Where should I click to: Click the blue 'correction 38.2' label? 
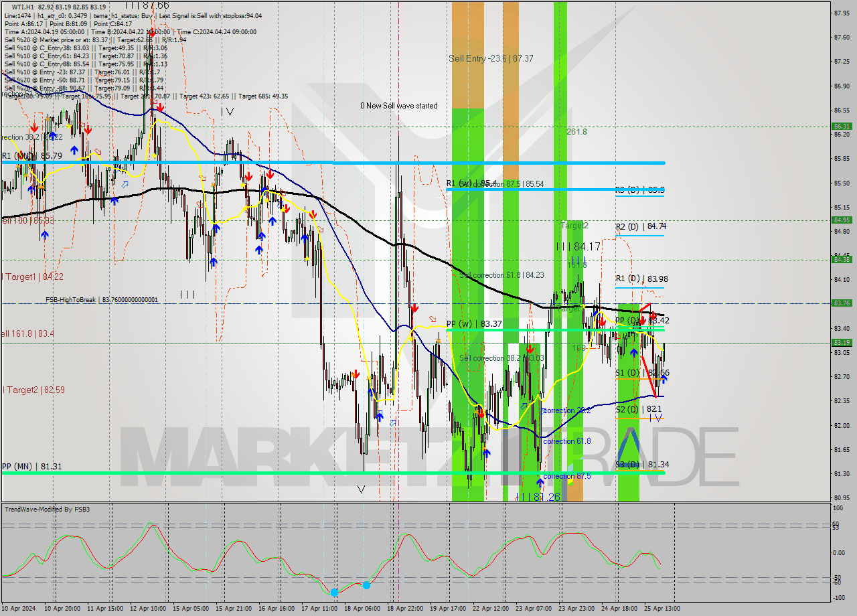(566, 410)
